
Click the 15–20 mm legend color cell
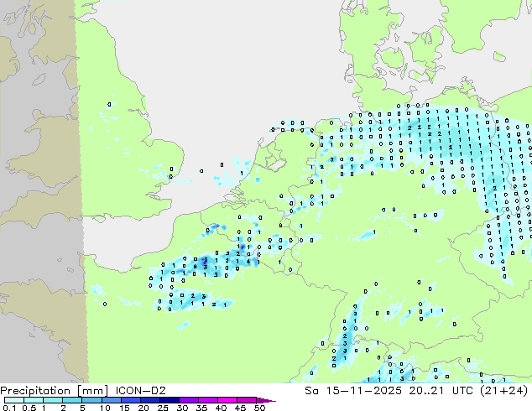130,400
